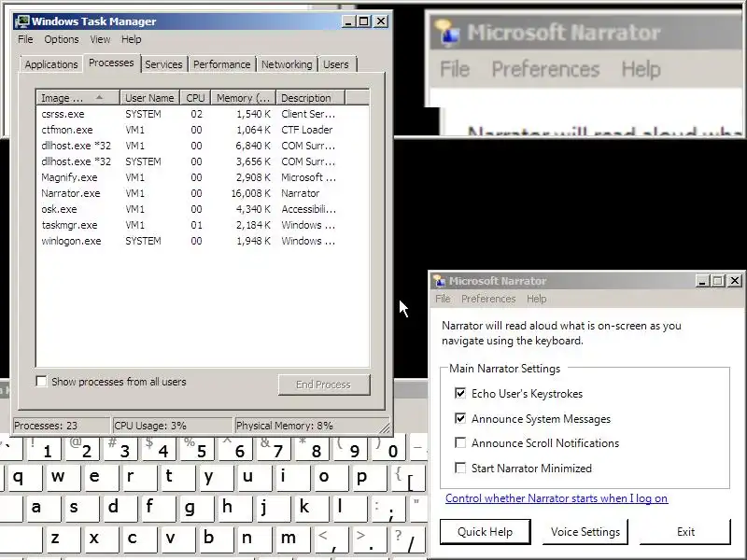
Task: Select the osk.exe process row
Action: click(x=203, y=209)
